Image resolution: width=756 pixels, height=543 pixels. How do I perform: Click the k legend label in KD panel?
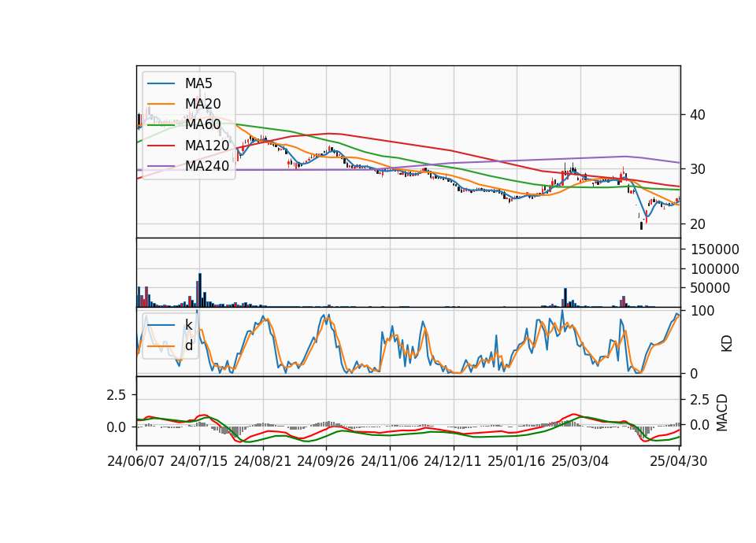pos(188,325)
